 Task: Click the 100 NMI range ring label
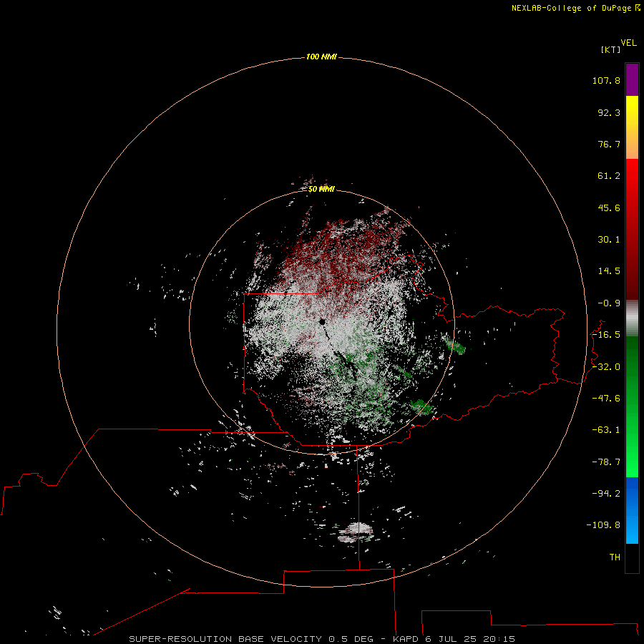pyautogui.click(x=321, y=57)
